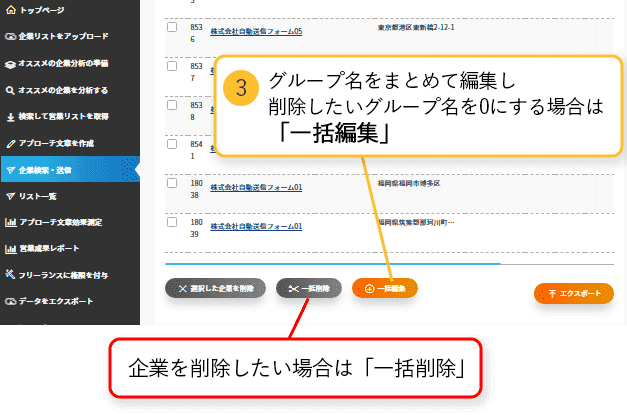Click the horizontal scrollbar below the company table

389,264
